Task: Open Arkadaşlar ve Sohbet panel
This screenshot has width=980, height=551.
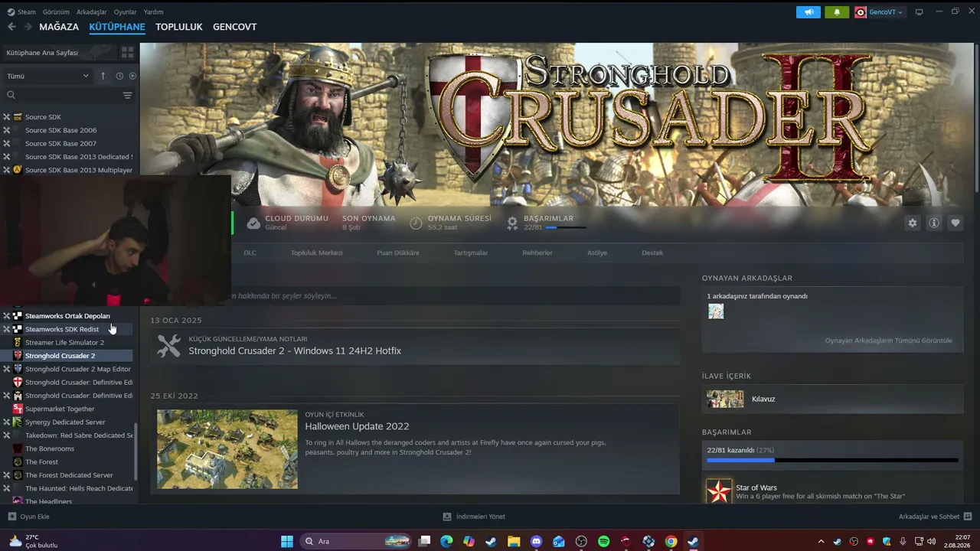Action: [935, 517]
